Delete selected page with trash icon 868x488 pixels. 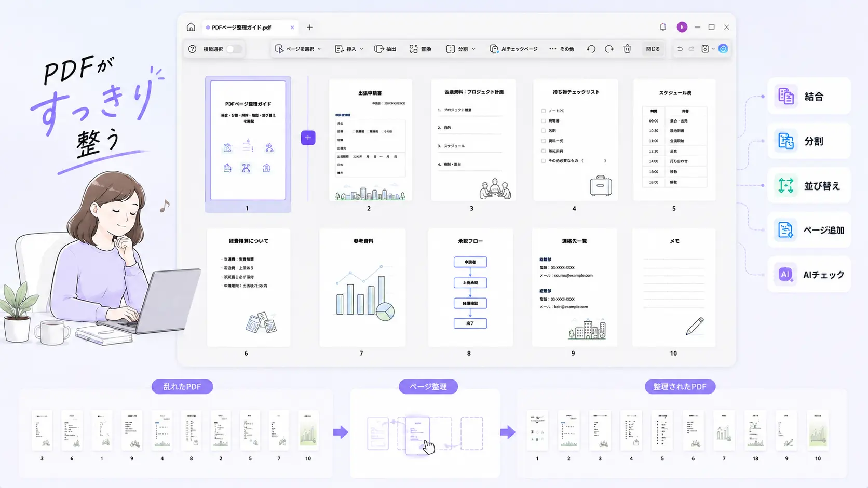coord(627,49)
